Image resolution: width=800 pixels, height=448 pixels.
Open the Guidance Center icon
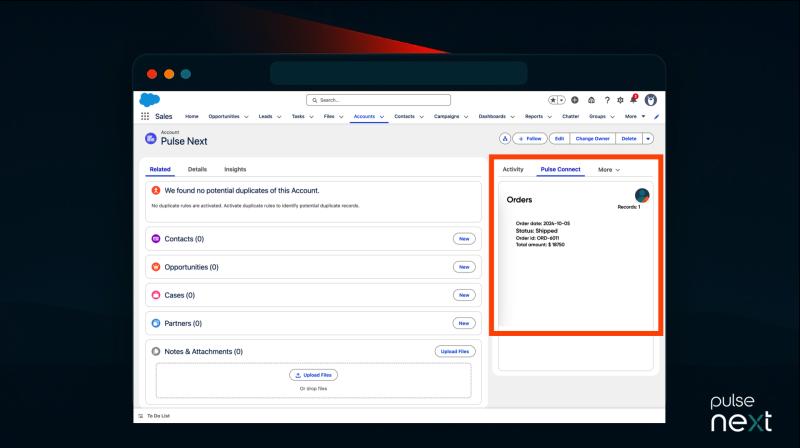pos(591,100)
